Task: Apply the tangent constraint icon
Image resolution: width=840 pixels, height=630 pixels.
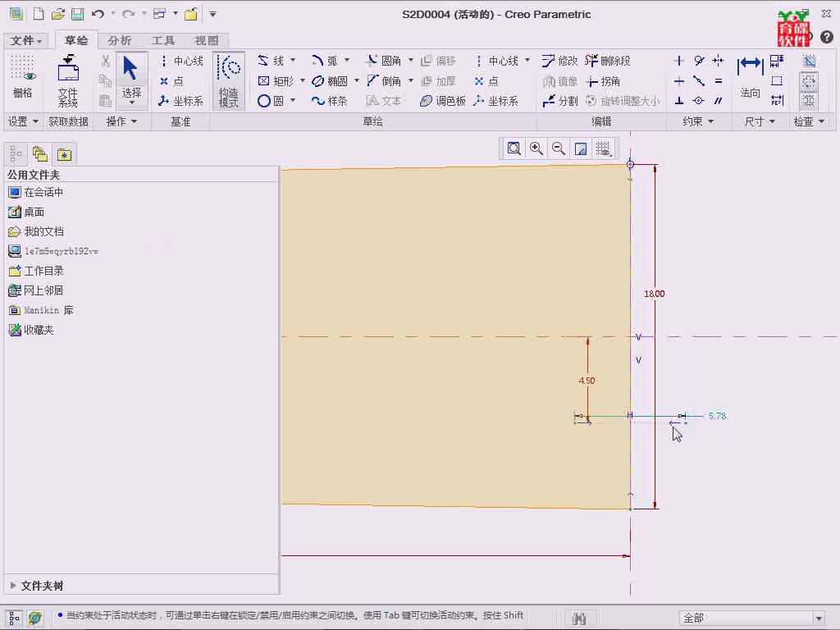Action: 699,61
